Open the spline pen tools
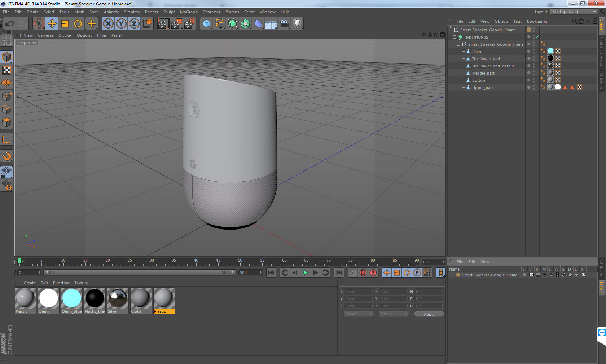The width and height of the screenshot is (606, 364). coord(219,24)
